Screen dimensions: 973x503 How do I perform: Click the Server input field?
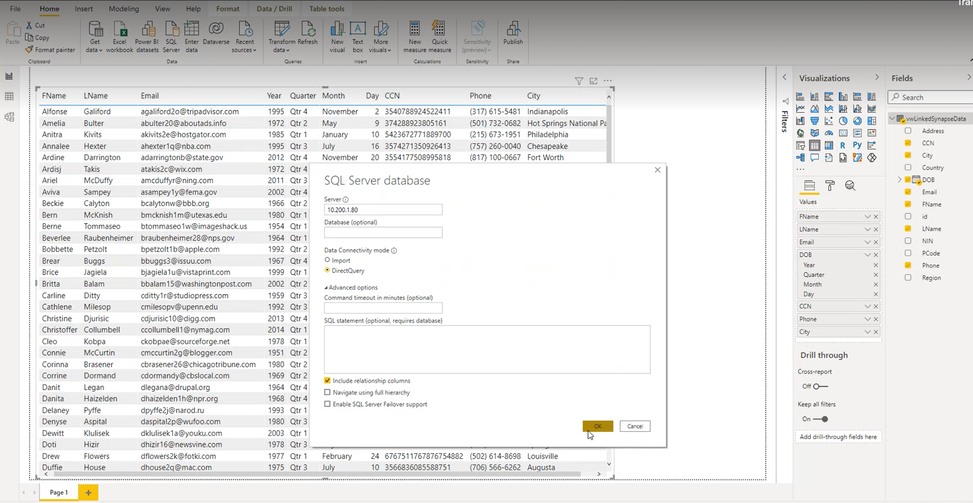pyautogui.click(x=383, y=210)
